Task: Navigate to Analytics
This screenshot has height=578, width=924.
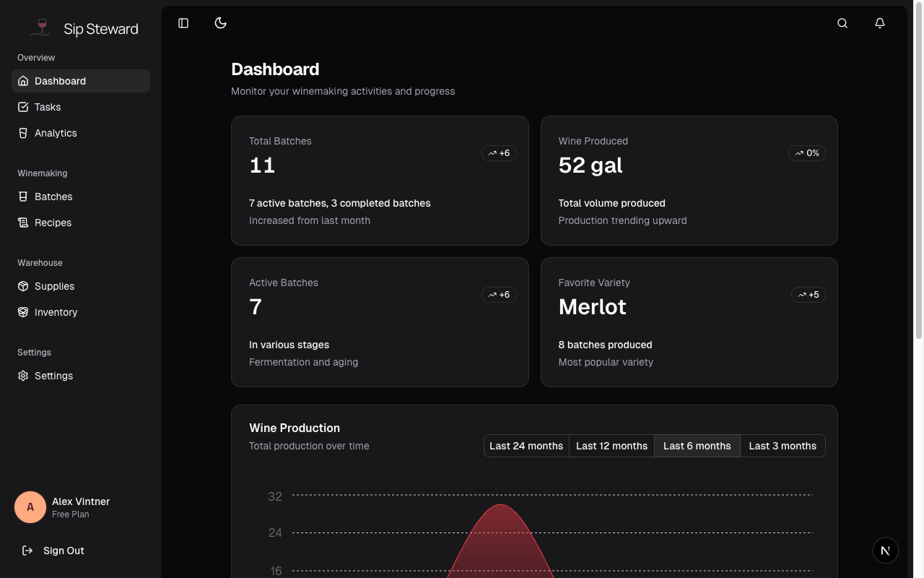Action: (x=56, y=133)
